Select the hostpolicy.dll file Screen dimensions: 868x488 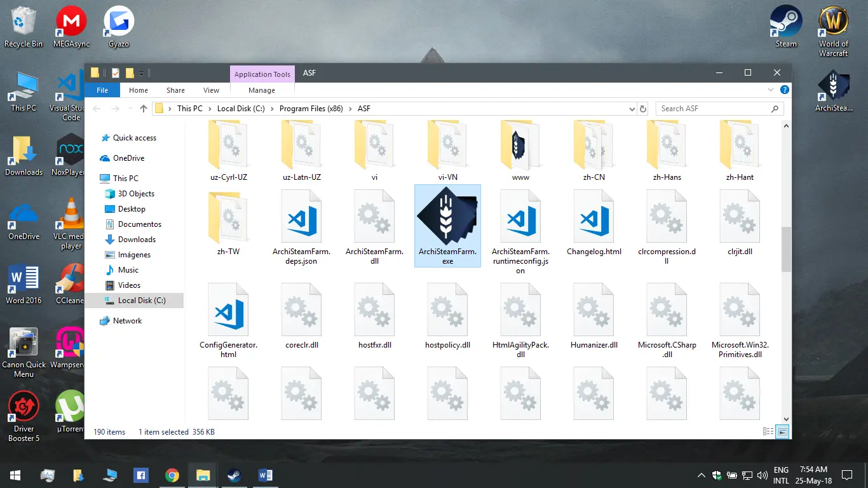tap(447, 316)
